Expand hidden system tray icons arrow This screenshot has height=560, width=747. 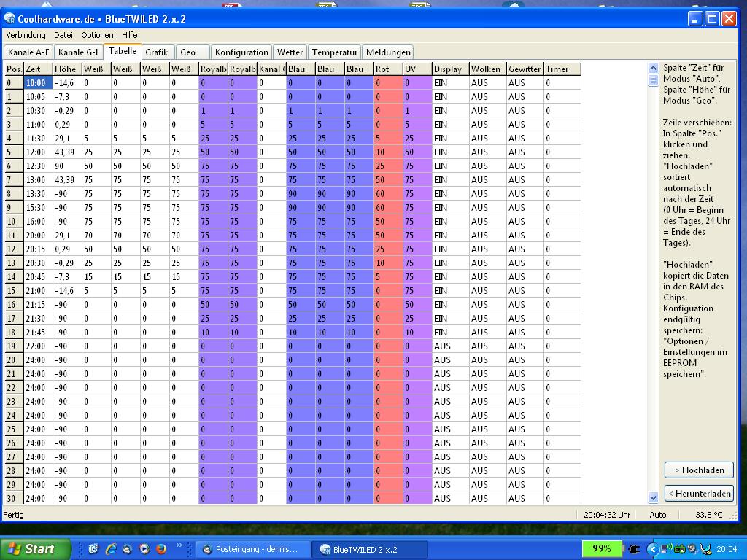pyautogui.click(x=653, y=549)
